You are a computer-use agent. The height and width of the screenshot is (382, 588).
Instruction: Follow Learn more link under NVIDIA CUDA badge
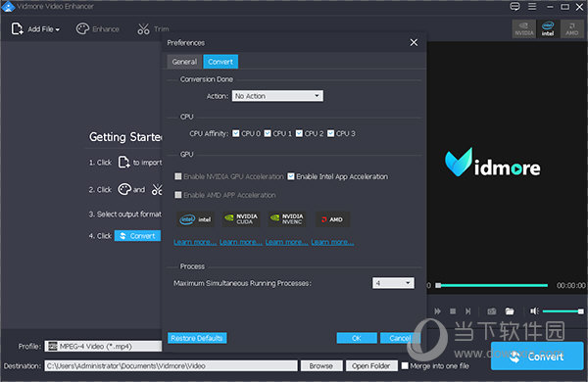click(x=241, y=242)
